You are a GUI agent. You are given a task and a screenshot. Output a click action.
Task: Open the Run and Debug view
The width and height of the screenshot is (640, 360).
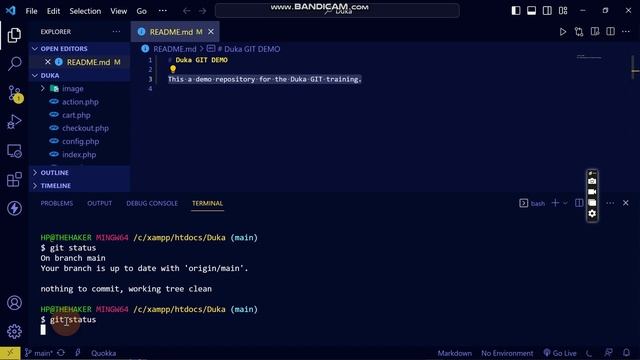click(x=14, y=122)
